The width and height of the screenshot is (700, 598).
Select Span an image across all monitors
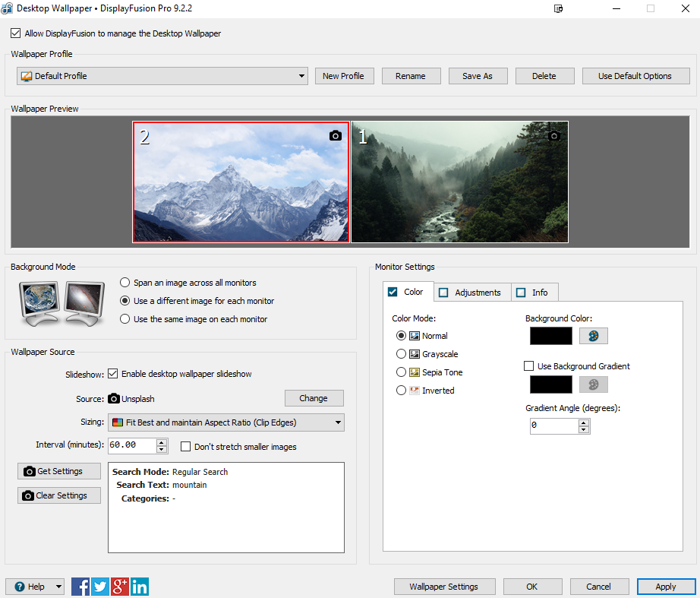[125, 283]
